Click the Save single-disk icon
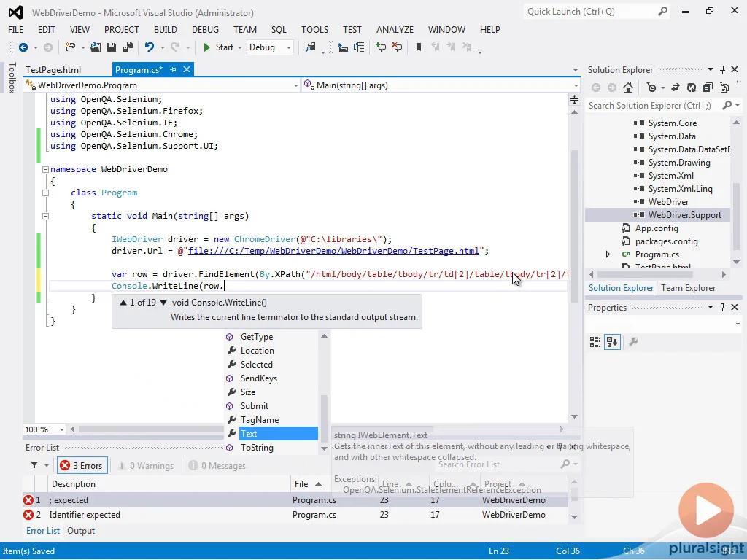Screen dimensions: 747x560 point(112,47)
